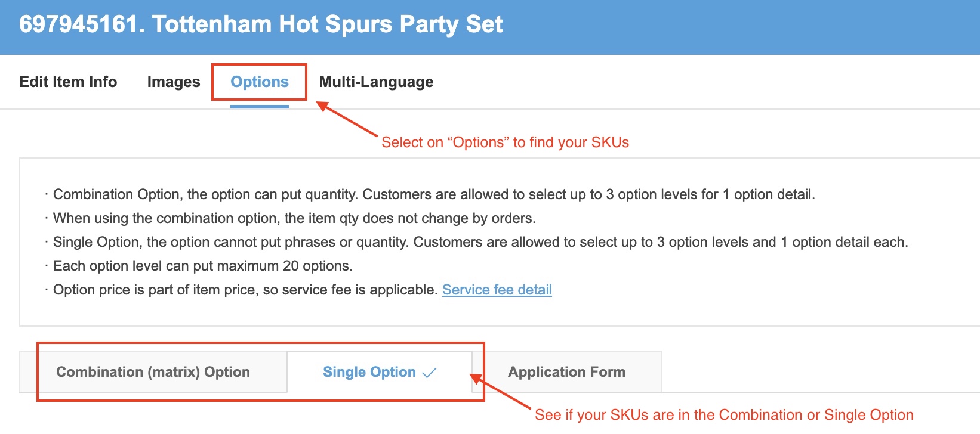Click the note about Single Option phrases
Screen dimensions: 980x434
point(480,242)
